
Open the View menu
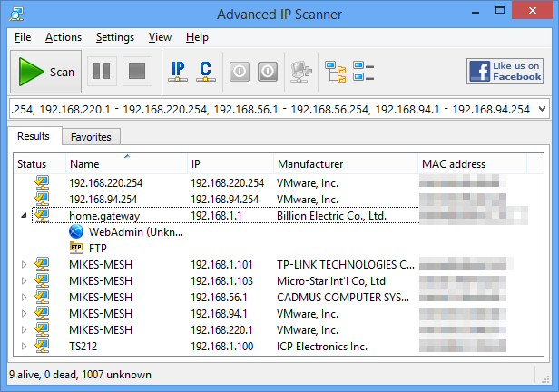(160, 37)
